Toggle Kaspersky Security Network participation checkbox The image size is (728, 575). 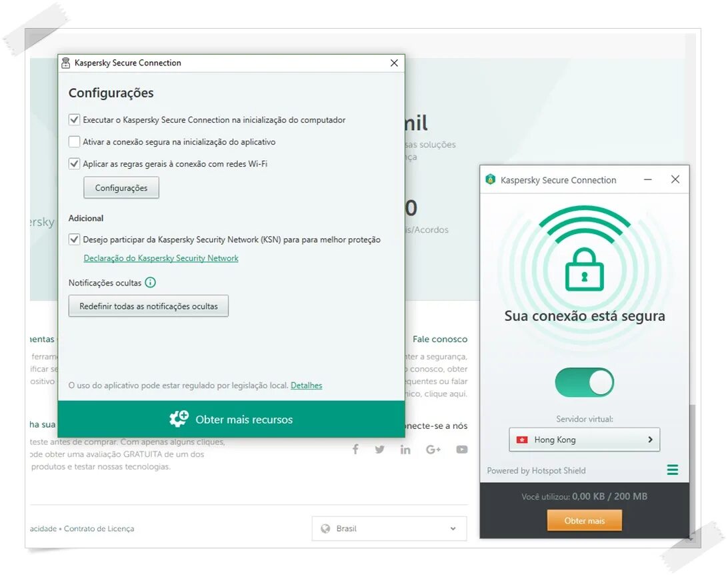coord(74,239)
